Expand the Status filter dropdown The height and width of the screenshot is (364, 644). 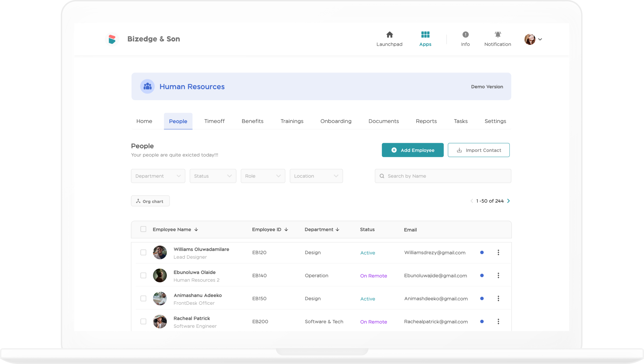[x=213, y=176]
